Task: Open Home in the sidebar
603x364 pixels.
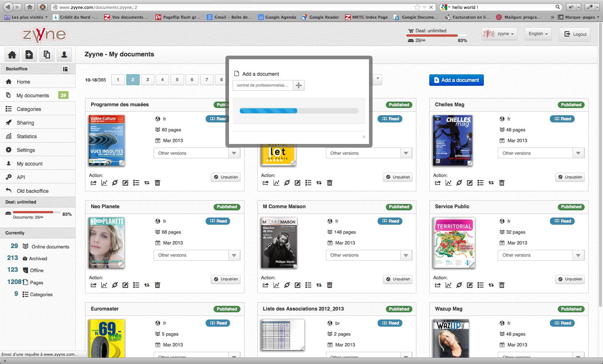Action: click(x=38, y=82)
